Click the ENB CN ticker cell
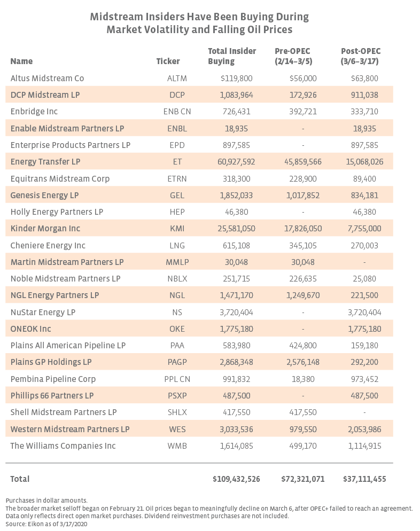This screenshot has width=420, height=531. coord(177,112)
